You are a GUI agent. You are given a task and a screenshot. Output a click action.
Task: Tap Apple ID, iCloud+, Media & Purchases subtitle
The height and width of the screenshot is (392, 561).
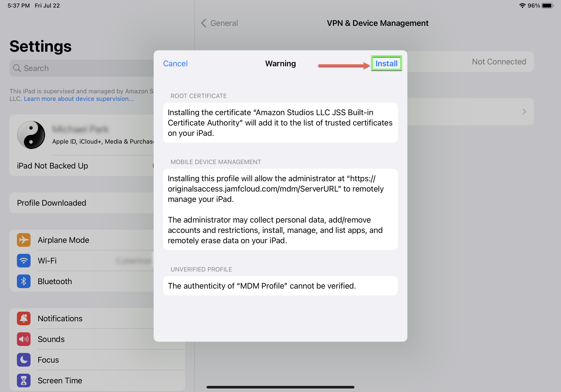103,141
